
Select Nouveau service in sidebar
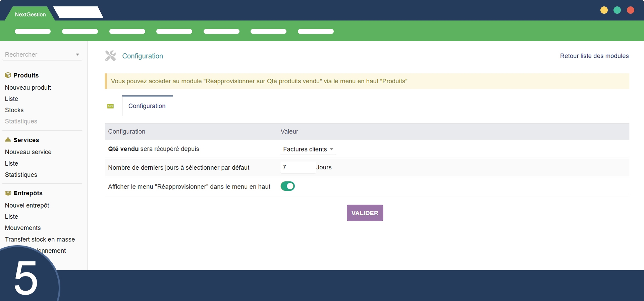(x=28, y=152)
